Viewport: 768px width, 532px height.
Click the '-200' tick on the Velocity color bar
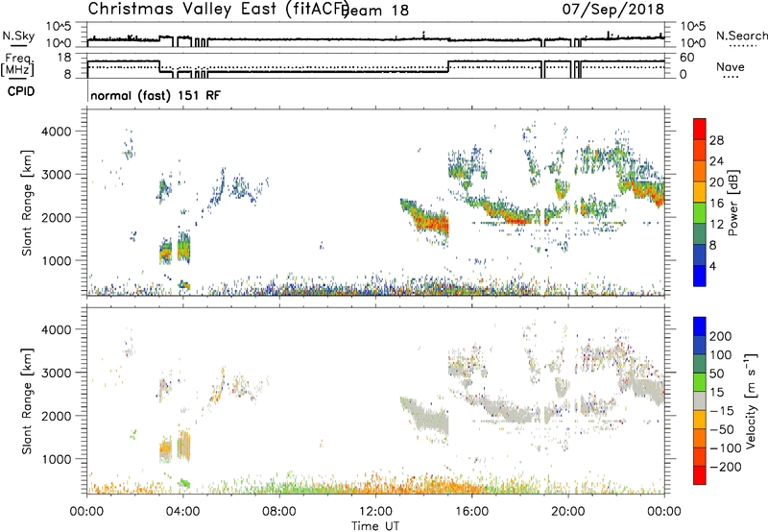point(726,467)
